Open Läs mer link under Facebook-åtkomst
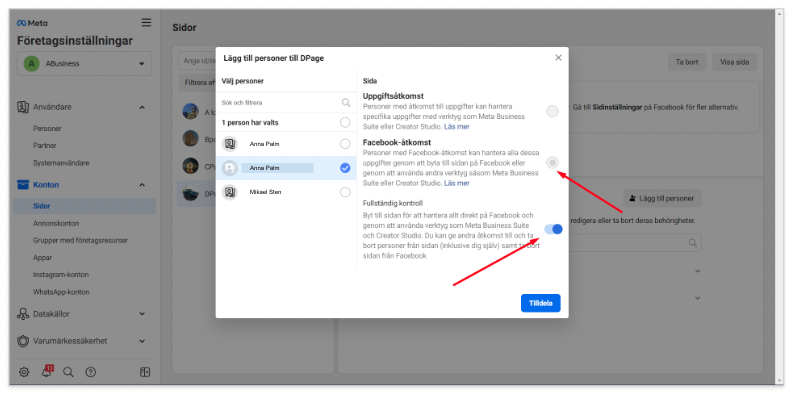Screen dimensions: 796x400 [456, 183]
